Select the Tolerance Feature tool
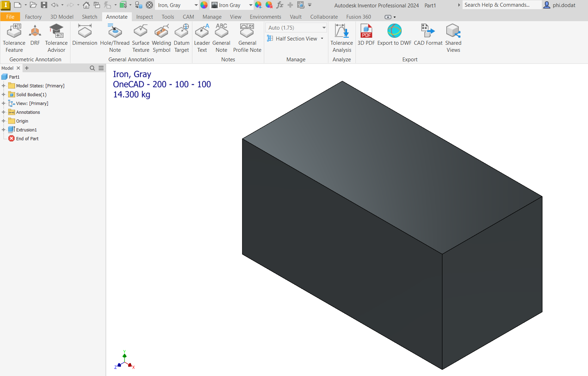The height and width of the screenshot is (376, 588). pos(14,38)
